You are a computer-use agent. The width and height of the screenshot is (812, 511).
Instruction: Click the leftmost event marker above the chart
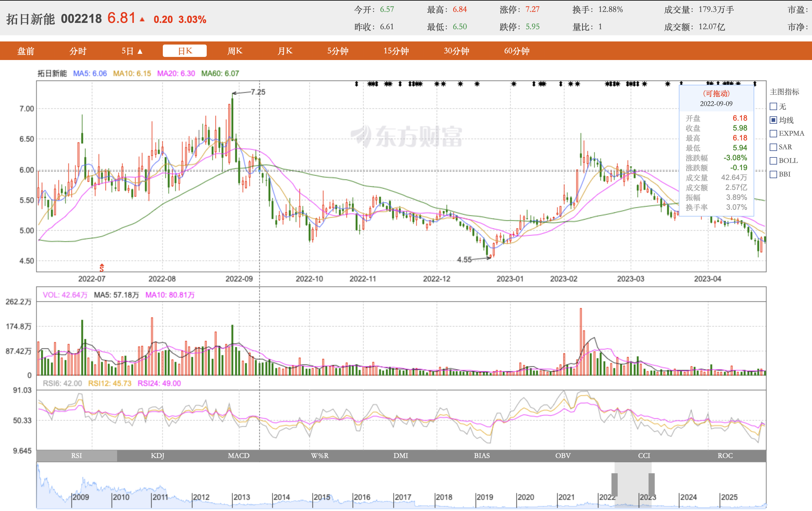pyautogui.click(x=357, y=84)
